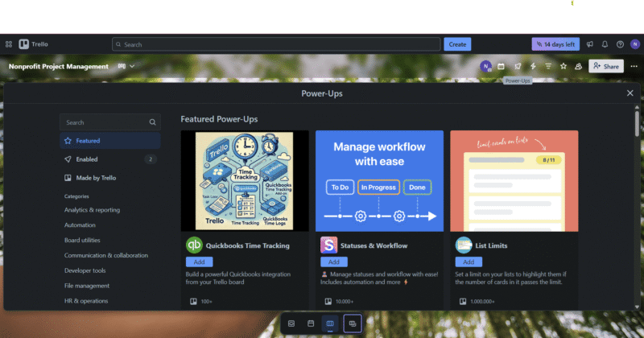Click the List Limits banner image

click(514, 181)
